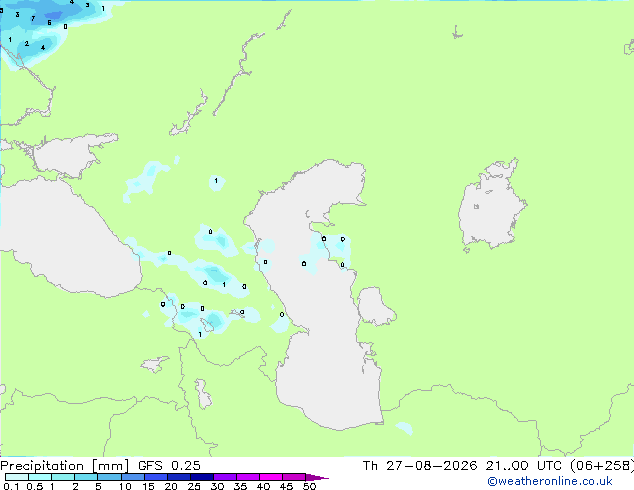Pick the lightest legend swatch between 0.1 and 0.5
Viewport: 634px width, 490px height.
[17, 477]
